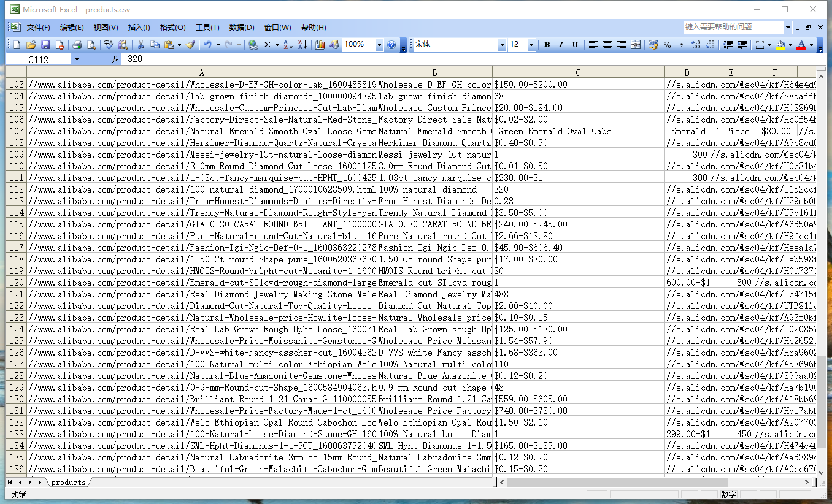Increase the cell indent

[x=742, y=45]
